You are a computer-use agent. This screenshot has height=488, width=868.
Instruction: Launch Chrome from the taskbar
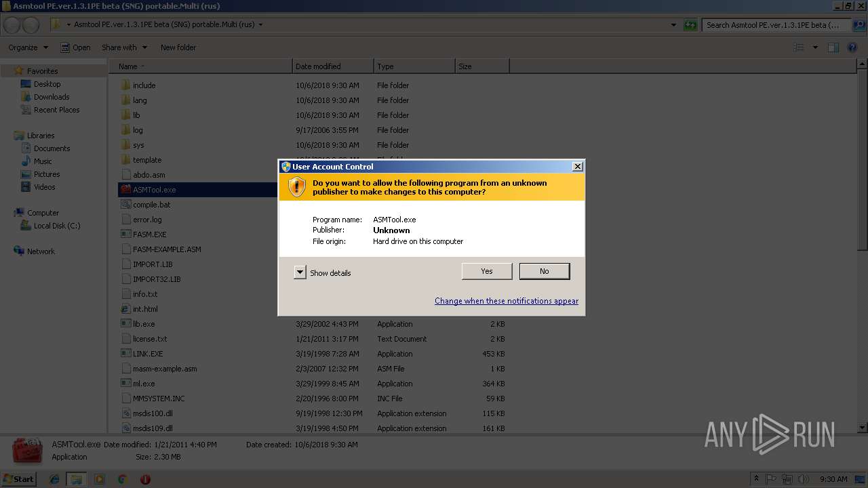[122, 479]
